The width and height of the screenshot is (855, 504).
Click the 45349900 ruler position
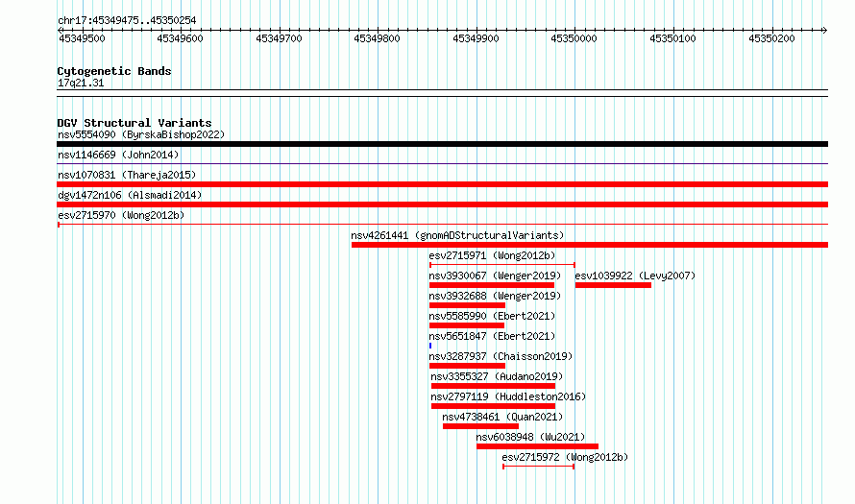[476, 38]
